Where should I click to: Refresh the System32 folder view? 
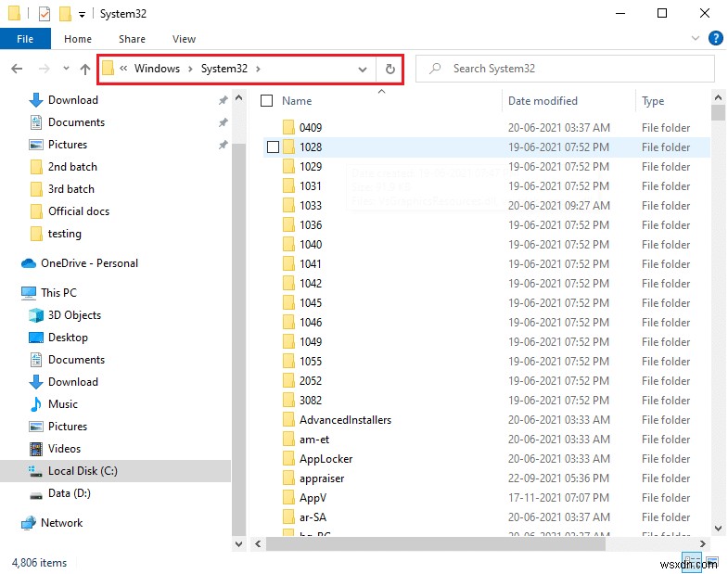[390, 70]
